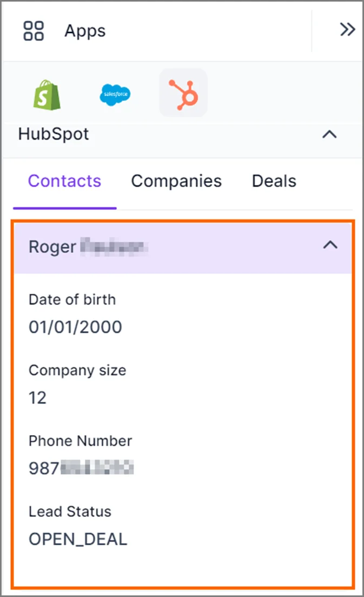Viewport: 364px width, 597px height.
Task: Select the OPEN_DEAL lead status value
Action: point(78,539)
